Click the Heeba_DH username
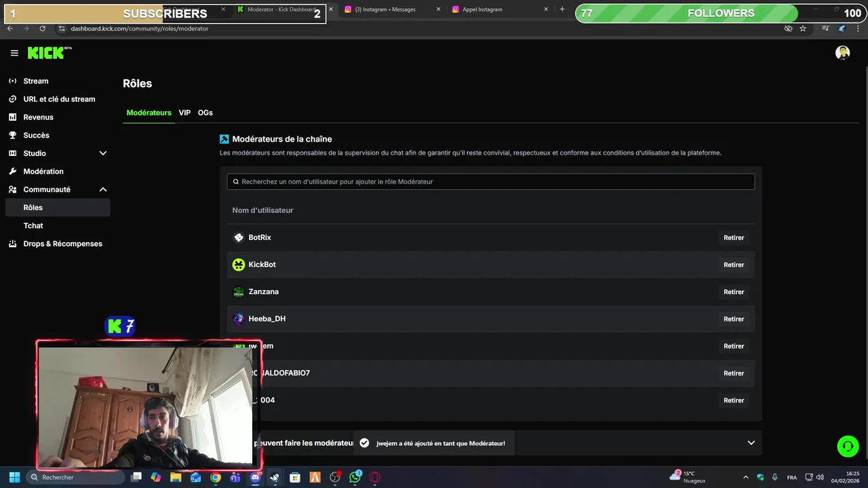This screenshot has height=488, width=868. click(x=267, y=319)
